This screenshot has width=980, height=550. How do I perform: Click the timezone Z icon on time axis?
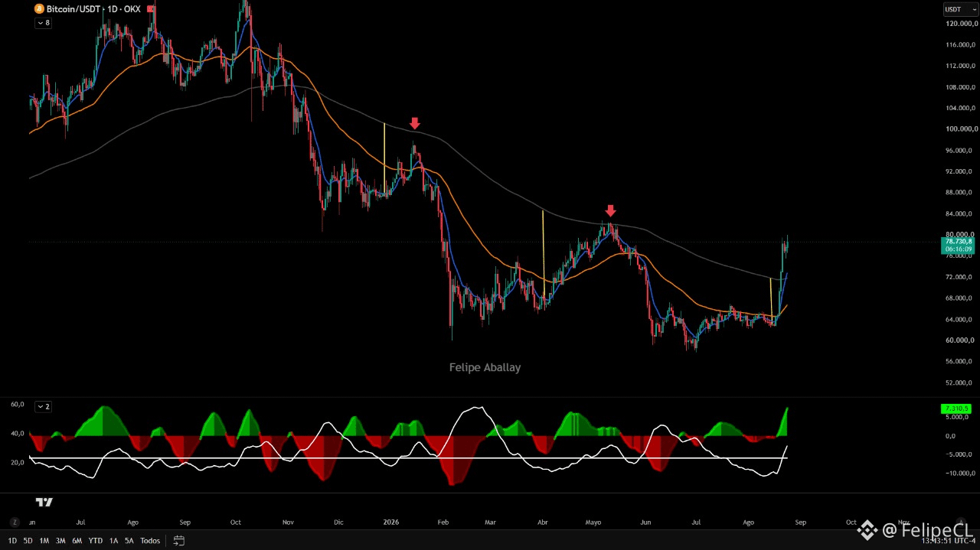(x=15, y=522)
